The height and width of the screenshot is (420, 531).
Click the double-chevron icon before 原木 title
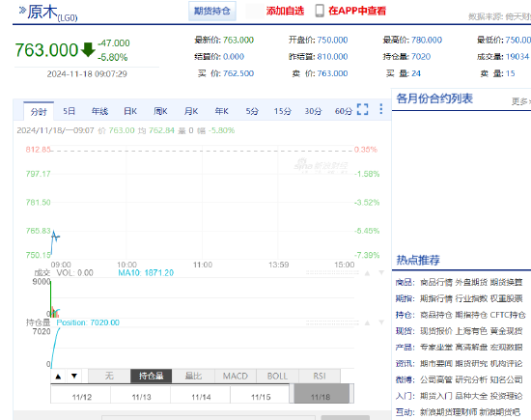22,11
